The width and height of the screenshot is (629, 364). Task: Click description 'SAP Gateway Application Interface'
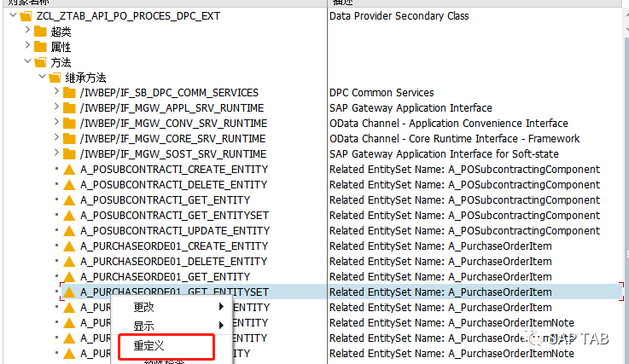pos(411,108)
